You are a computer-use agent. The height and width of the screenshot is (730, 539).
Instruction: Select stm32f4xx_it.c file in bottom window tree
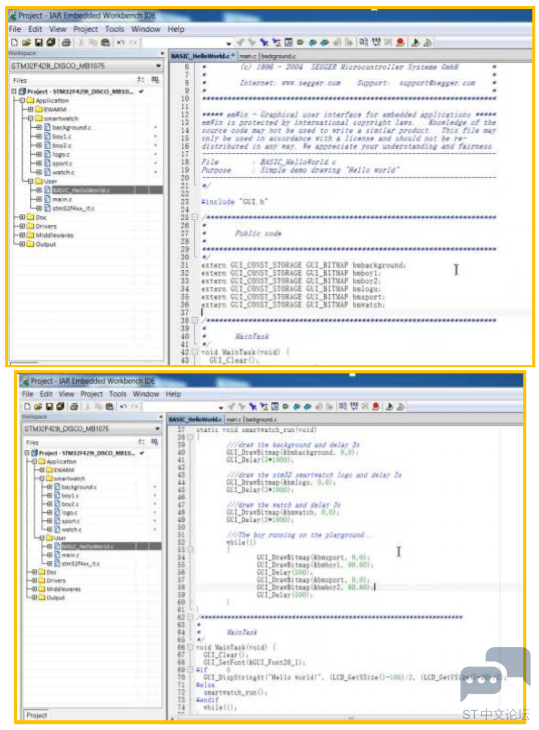81,563
